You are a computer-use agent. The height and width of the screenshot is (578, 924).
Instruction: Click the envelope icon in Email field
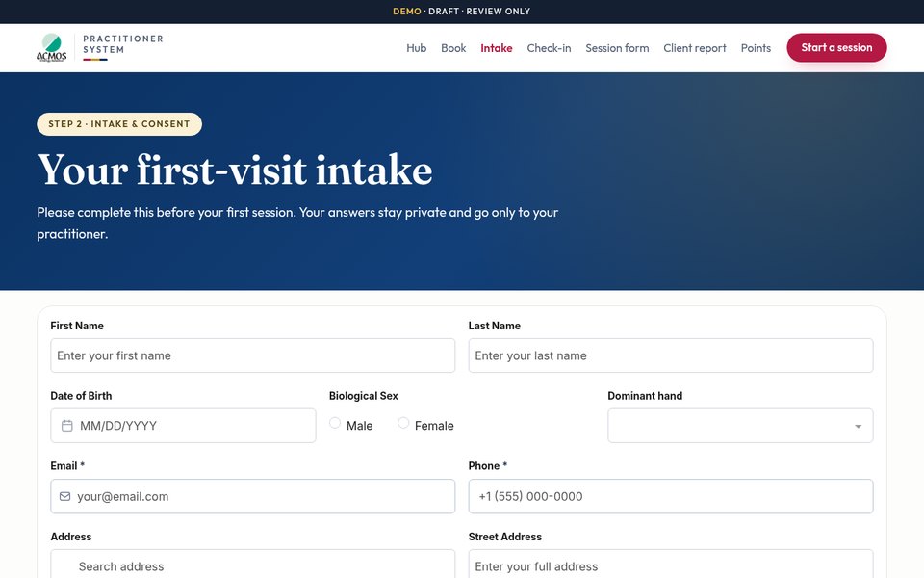click(x=64, y=497)
